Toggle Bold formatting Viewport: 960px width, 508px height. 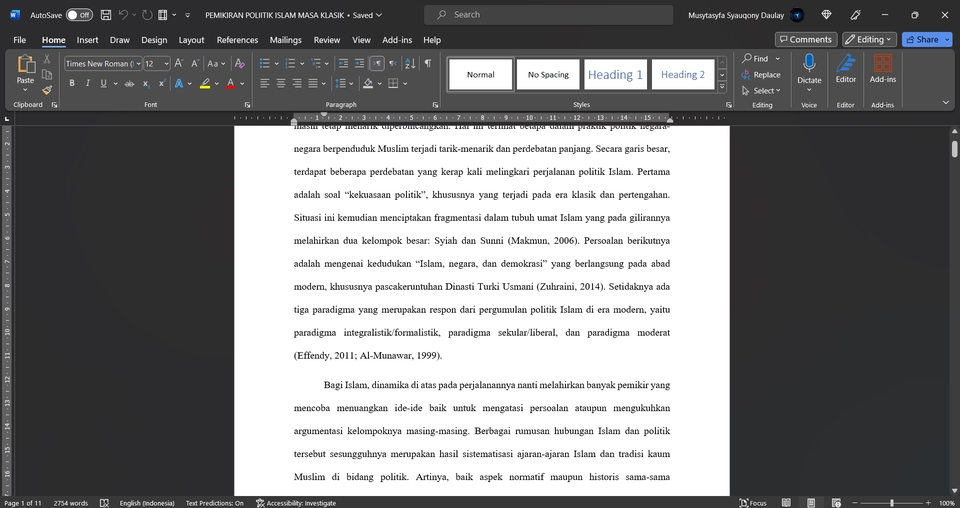tap(72, 83)
